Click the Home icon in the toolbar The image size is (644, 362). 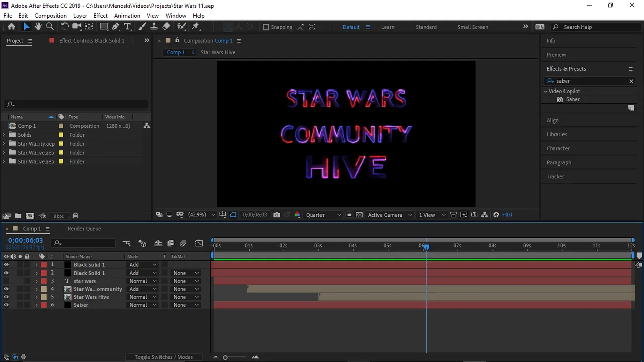[11, 27]
